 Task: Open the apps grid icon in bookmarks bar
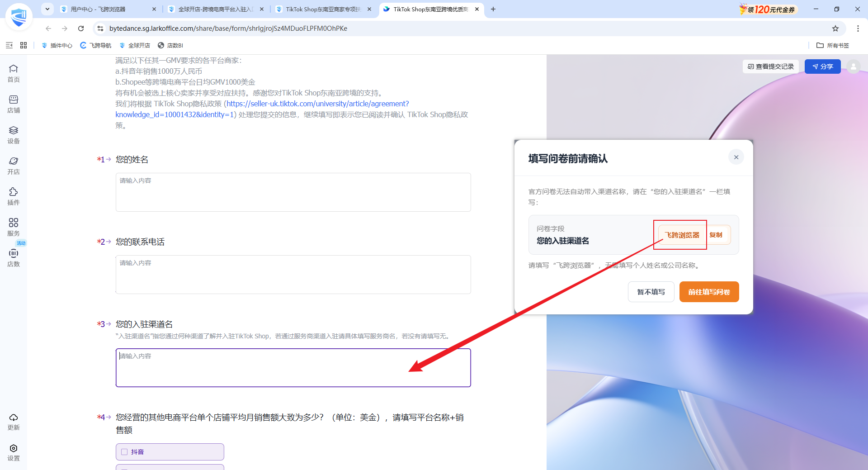[24, 45]
